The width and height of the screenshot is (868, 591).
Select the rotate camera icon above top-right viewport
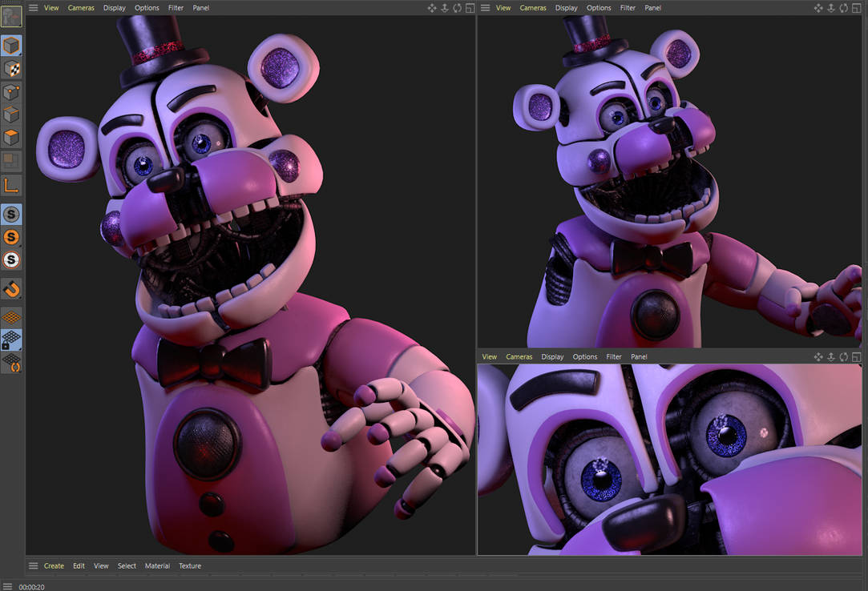tap(844, 7)
